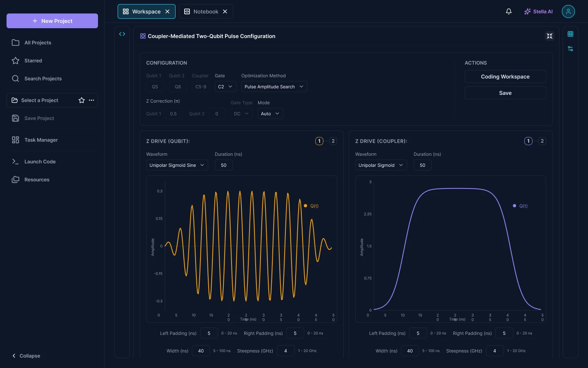Image resolution: width=588 pixels, height=368 pixels.
Task: Click Qubit Steepness field
Action: [x=286, y=351]
